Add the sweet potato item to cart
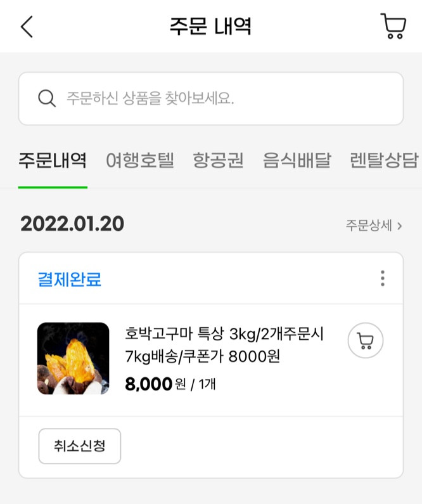 [366, 340]
